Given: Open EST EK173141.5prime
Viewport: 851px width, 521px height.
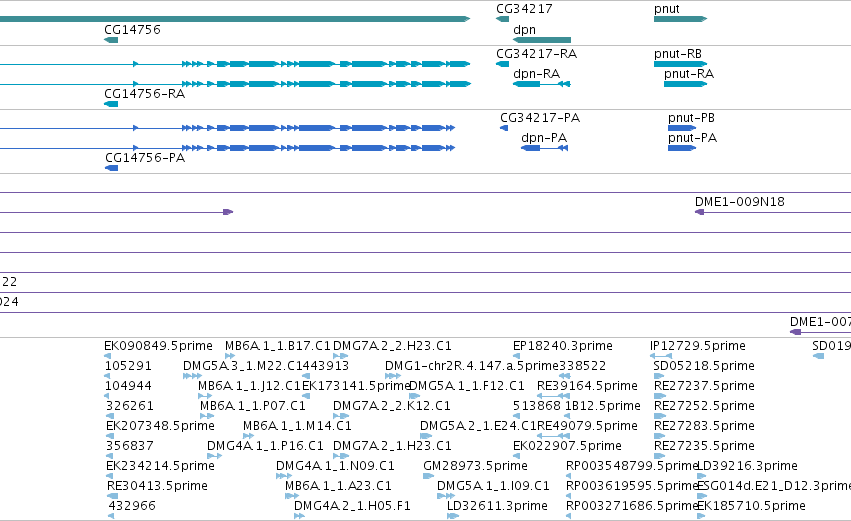Looking at the screenshot, I should click(x=357, y=386).
